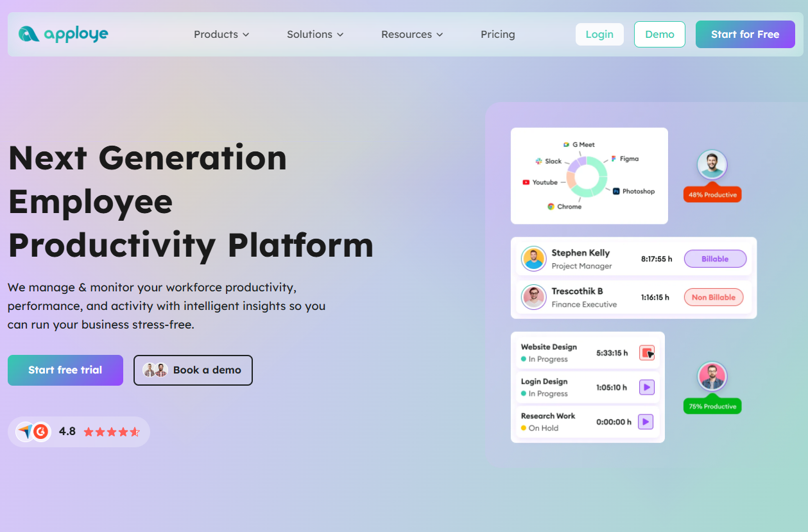
Task: Open the Login page
Action: (599, 34)
